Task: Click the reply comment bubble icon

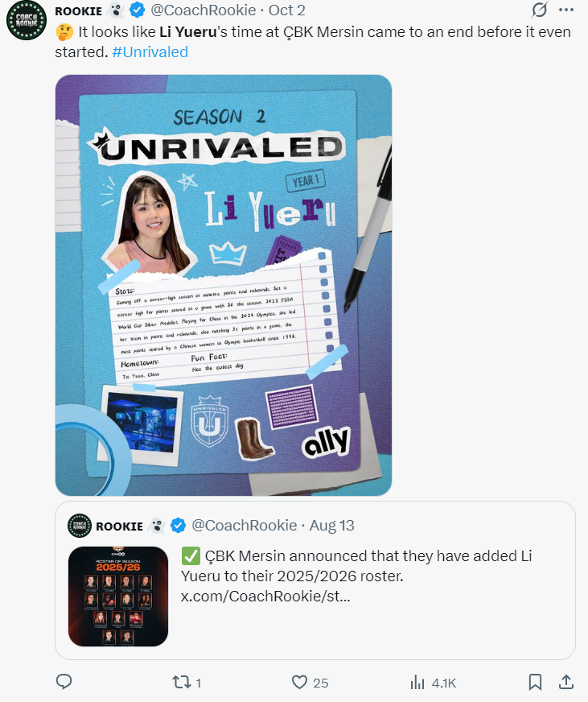Action: coord(64,682)
